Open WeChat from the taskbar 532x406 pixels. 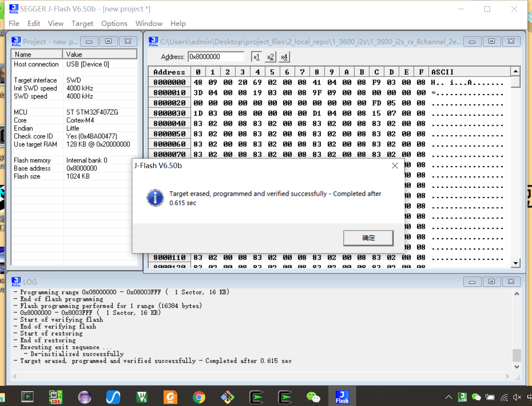click(313, 397)
